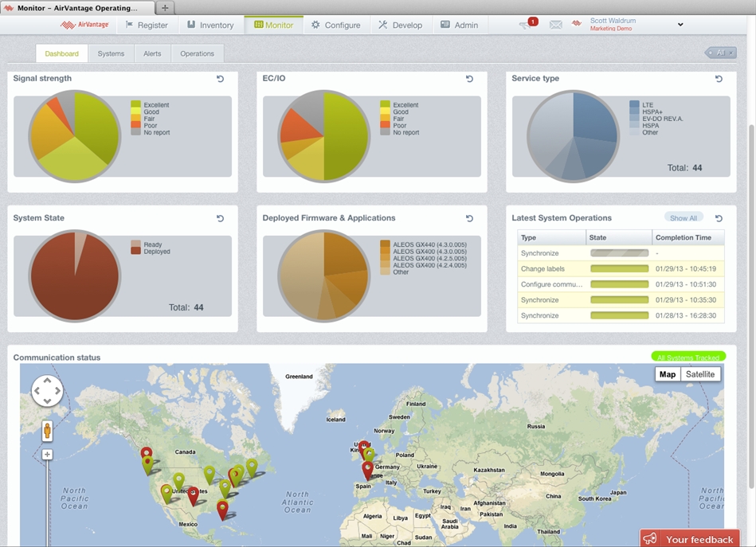Switch to the Alerts tab
The height and width of the screenshot is (547, 756).
pos(152,53)
